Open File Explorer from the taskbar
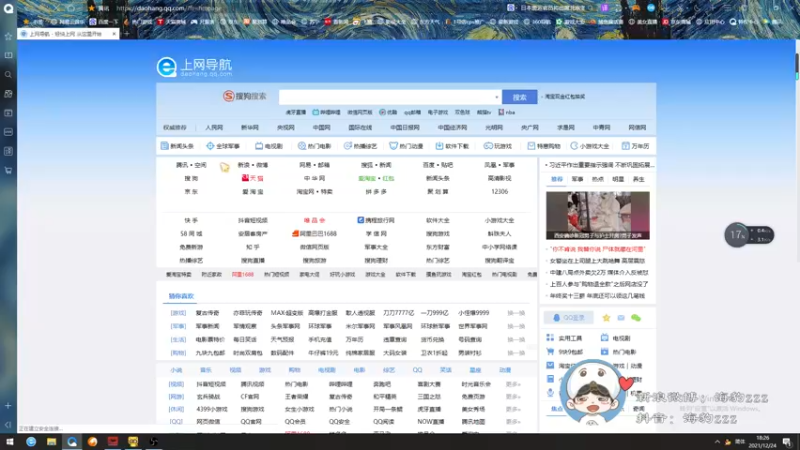 click(x=52, y=441)
